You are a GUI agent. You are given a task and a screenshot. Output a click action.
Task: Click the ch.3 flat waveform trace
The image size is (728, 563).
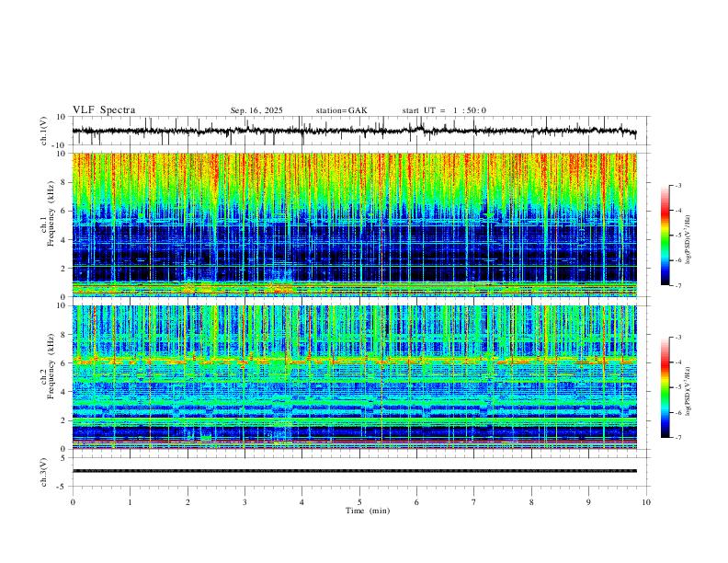[x=354, y=471]
